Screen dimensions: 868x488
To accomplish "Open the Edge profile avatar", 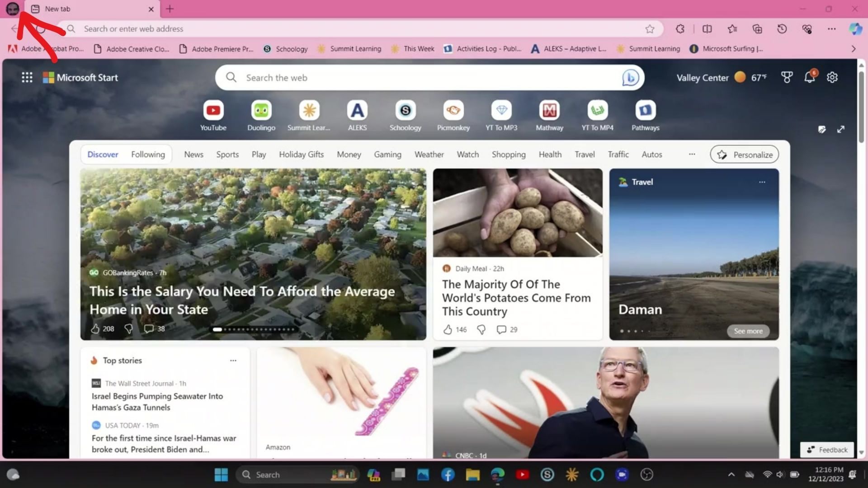I will tap(12, 9).
